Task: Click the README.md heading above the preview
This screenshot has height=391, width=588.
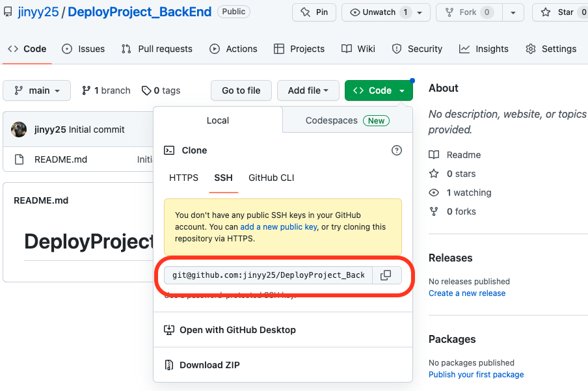Action: click(x=41, y=200)
